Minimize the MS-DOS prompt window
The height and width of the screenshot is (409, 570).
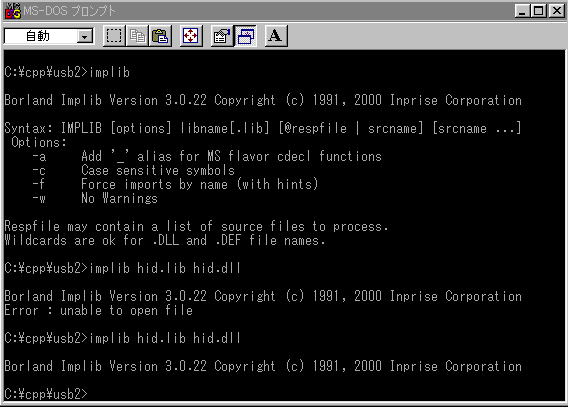(522, 11)
